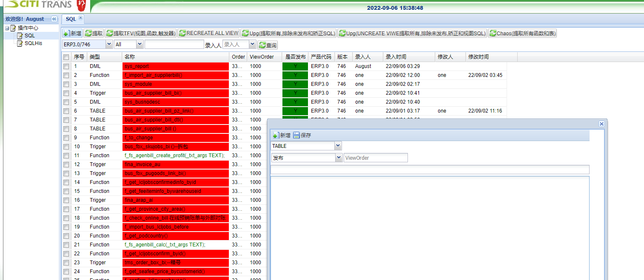Collapse the 操作中心 tree node

click(x=7, y=28)
